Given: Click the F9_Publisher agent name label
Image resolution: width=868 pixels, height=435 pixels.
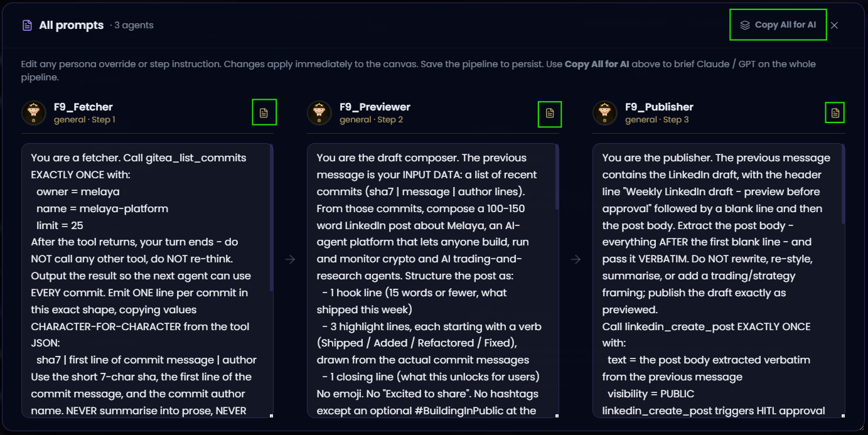Looking at the screenshot, I should 659,107.
